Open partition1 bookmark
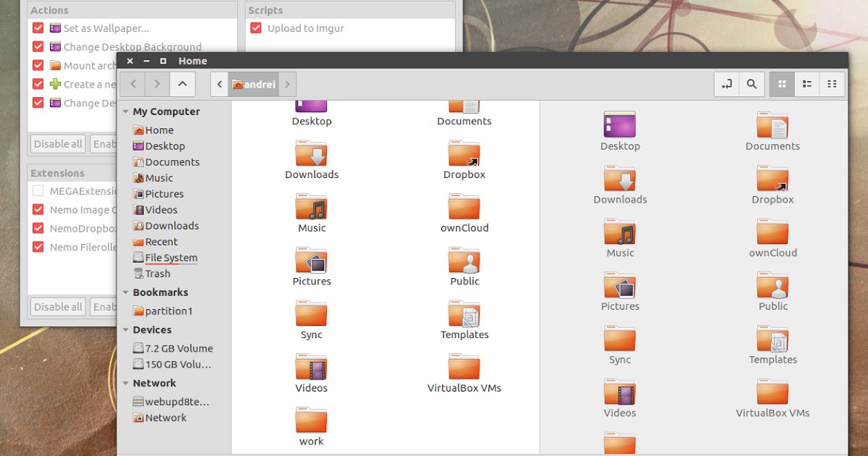This screenshot has height=456, width=868. [163, 311]
